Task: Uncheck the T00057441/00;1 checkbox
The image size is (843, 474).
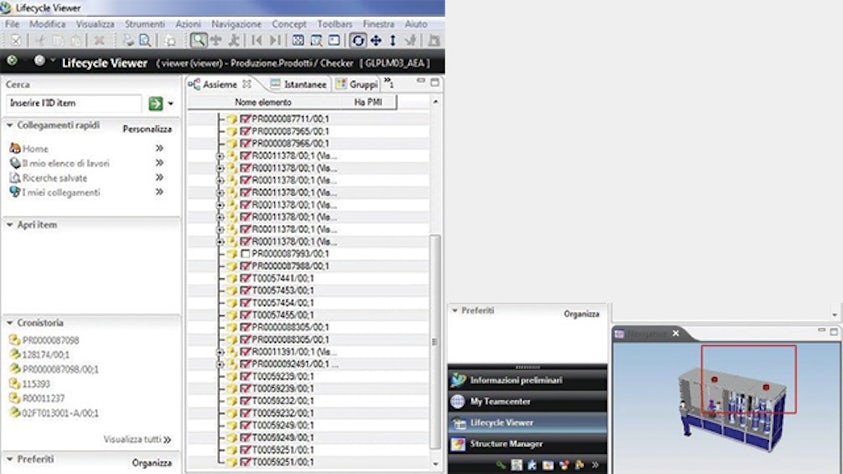Action: [x=246, y=278]
